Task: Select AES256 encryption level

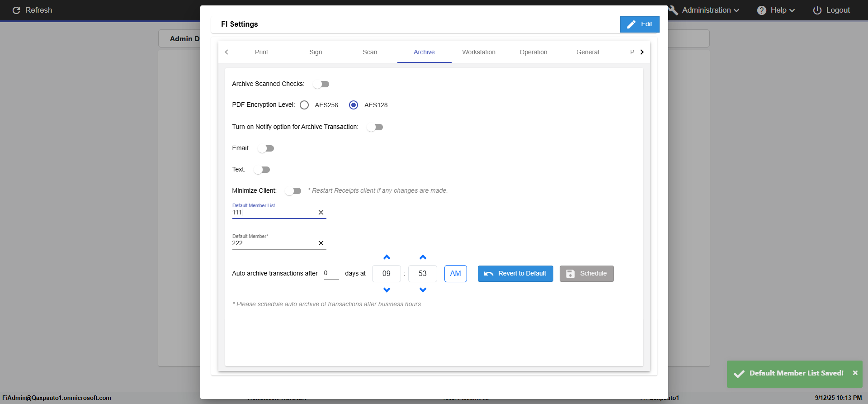Action: coord(304,105)
